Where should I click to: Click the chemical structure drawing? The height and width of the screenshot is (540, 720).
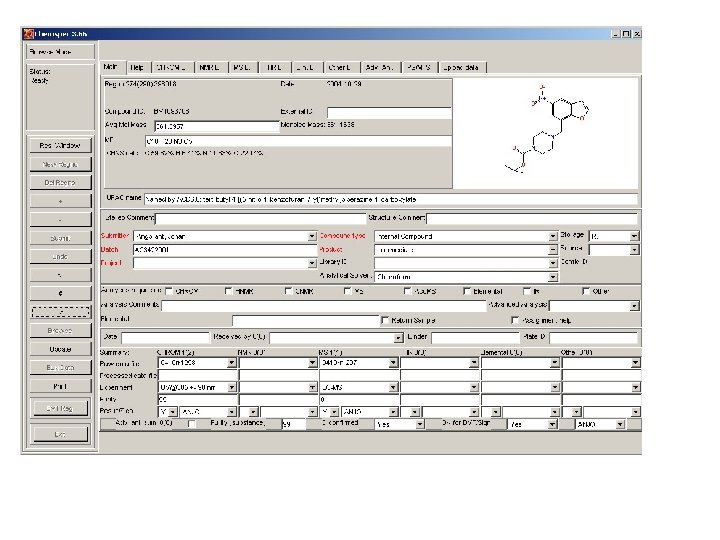[546, 130]
